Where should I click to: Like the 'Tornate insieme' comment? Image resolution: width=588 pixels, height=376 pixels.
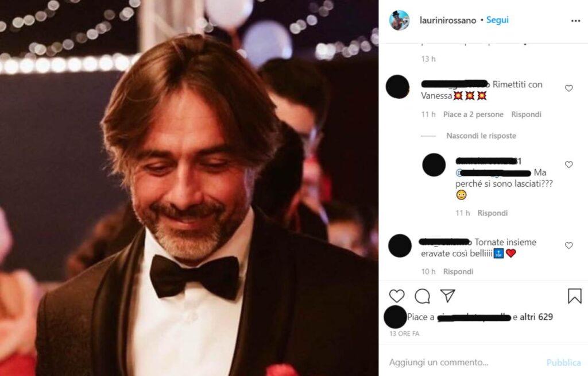pos(569,245)
